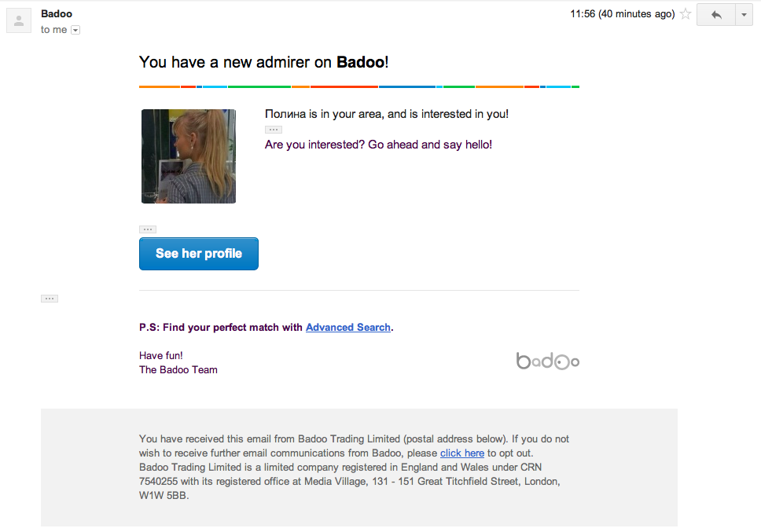Click the multicolor divider stripe
This screenshot has height=532, width=761.
359,86
